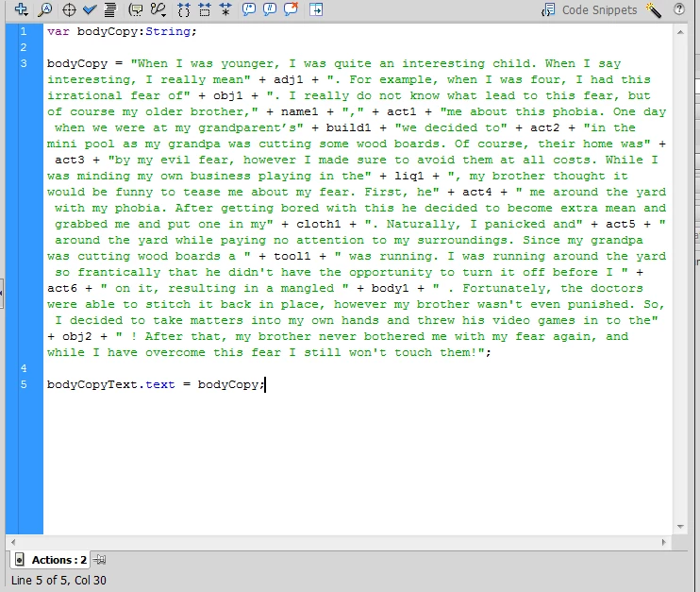Click the vertical scrollbar down arrow
The height and width of the screenshot is (592, 700).
[x=680, y=527]
